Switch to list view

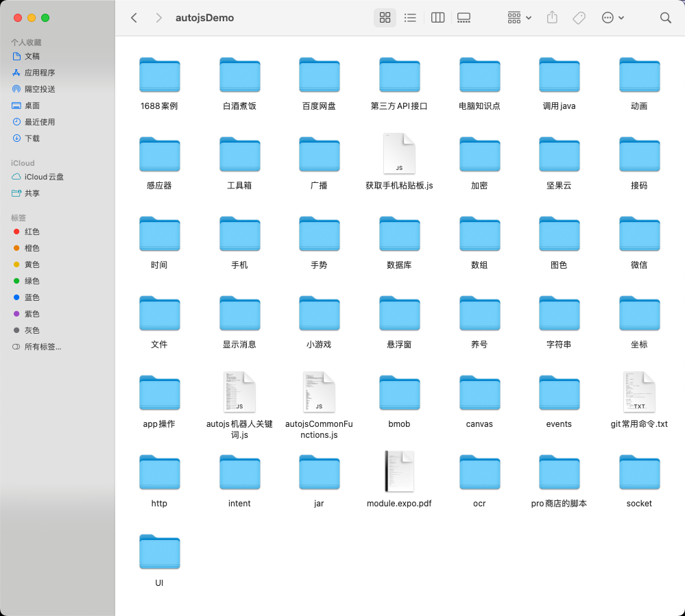(410, 18)
